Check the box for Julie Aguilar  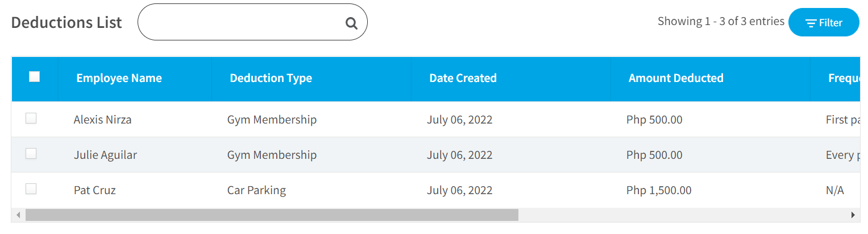tap(31, 154)
